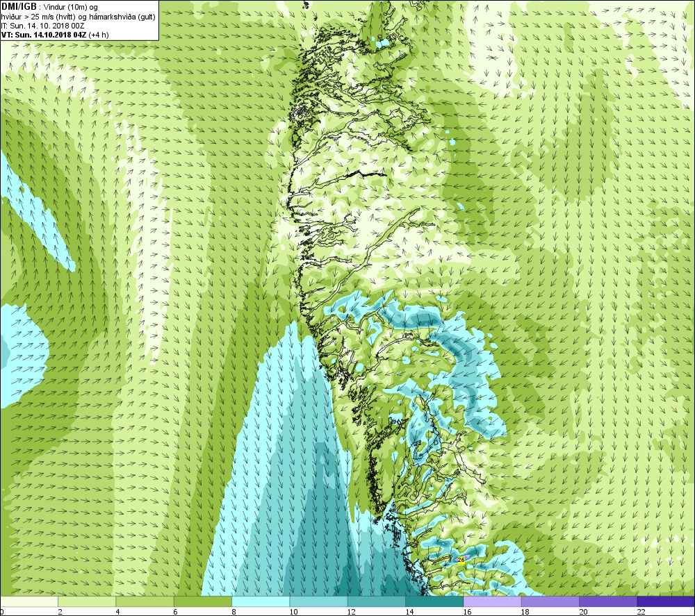The height and width of the screenshot is (616, 695).
Task: Click the legend scale label 10
Action: 293,612
